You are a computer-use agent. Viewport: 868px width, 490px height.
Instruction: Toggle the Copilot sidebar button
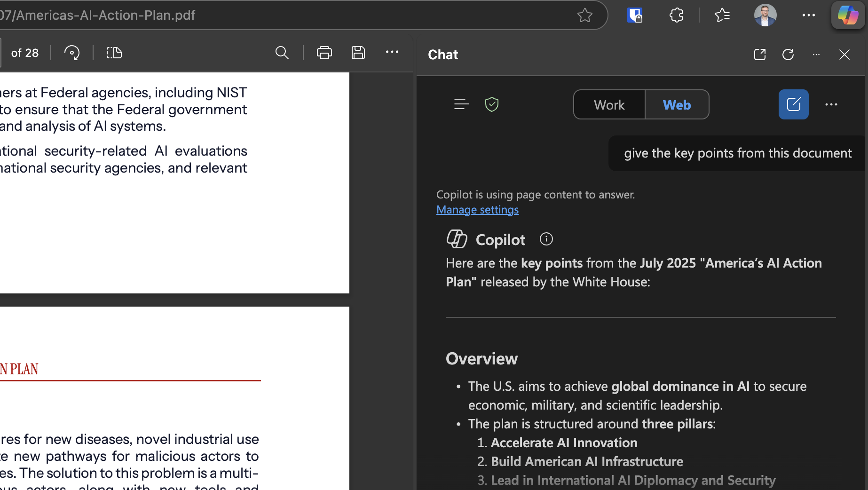click(x=848, y=15)
